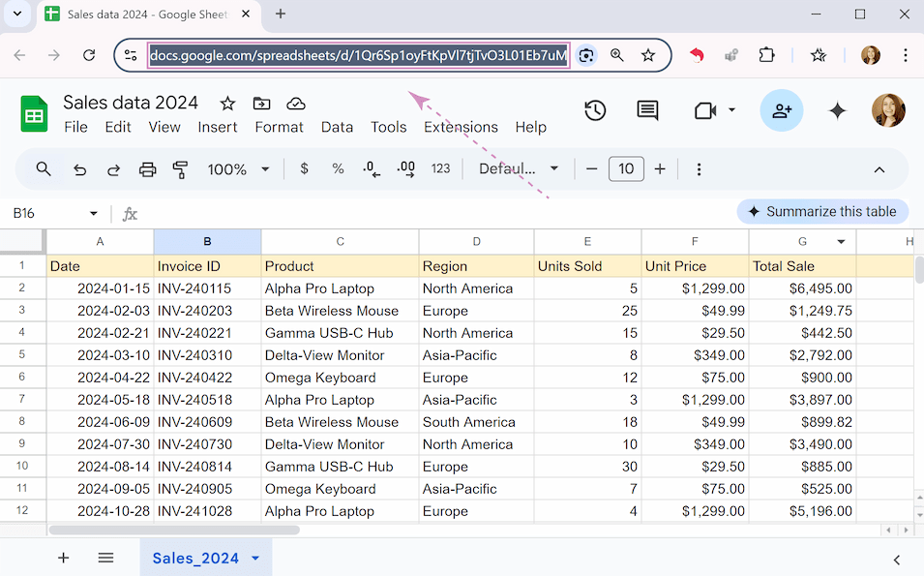924x576 pixels.
Task: Open version history clock icon
Action: pos(595,110)
